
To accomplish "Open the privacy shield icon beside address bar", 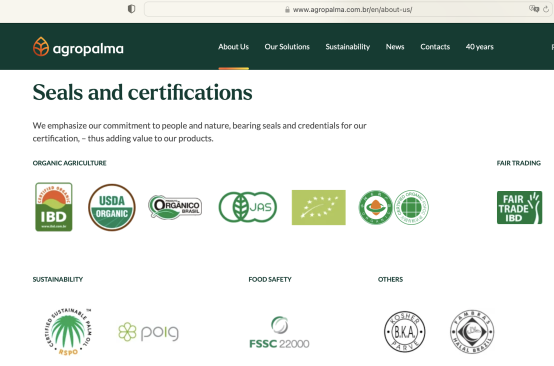I will point(131,9).
